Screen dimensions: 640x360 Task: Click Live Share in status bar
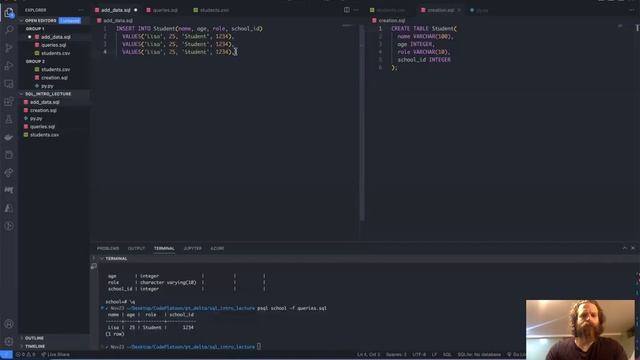(55, 355)
